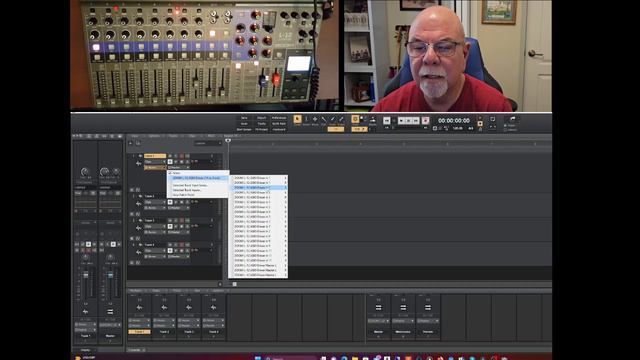Viewport: 640px width, 360px height.
Task: Open Track 4 input dropdown
Action: (155, 256)
